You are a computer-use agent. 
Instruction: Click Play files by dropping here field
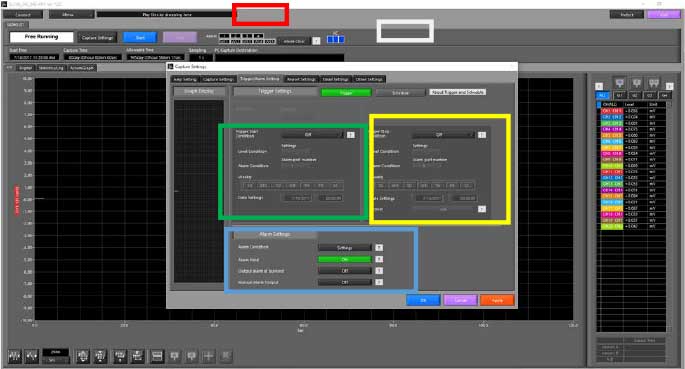pos(166,14)
